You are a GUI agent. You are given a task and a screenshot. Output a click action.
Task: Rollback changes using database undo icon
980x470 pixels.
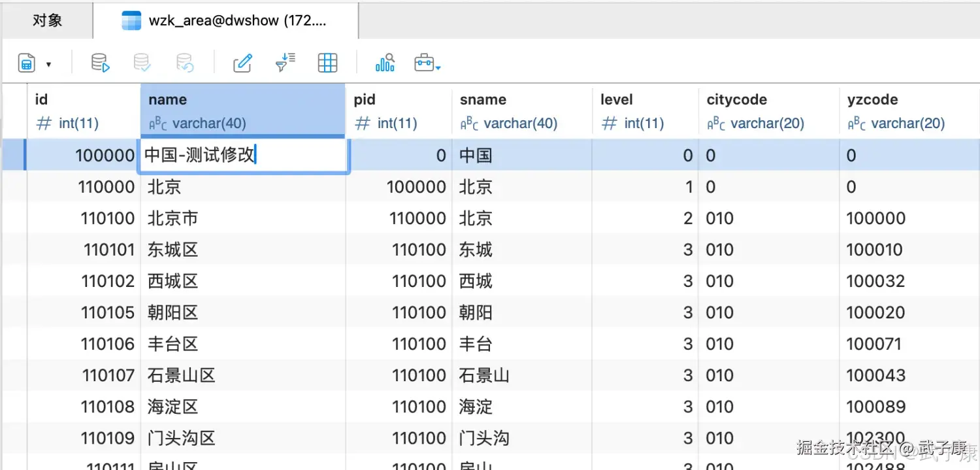pyautogui.click(x=184, y=63)
